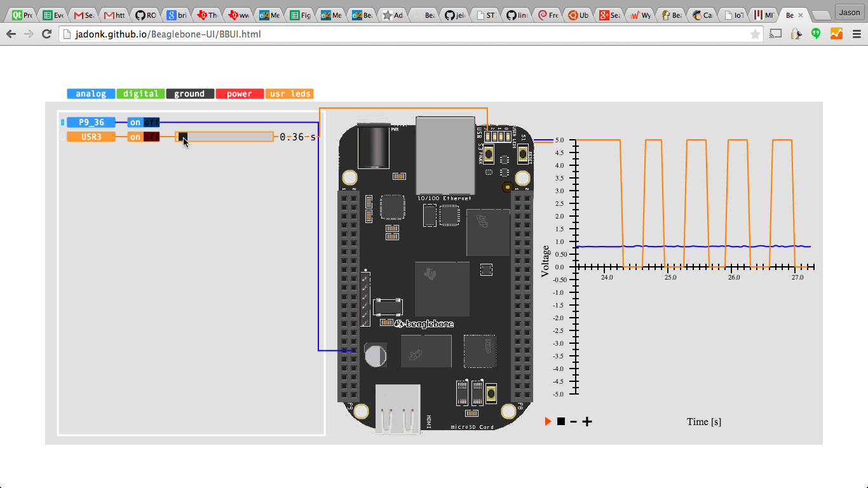Click the padlock key extension icon
The image size is (868, 488).
796,34
